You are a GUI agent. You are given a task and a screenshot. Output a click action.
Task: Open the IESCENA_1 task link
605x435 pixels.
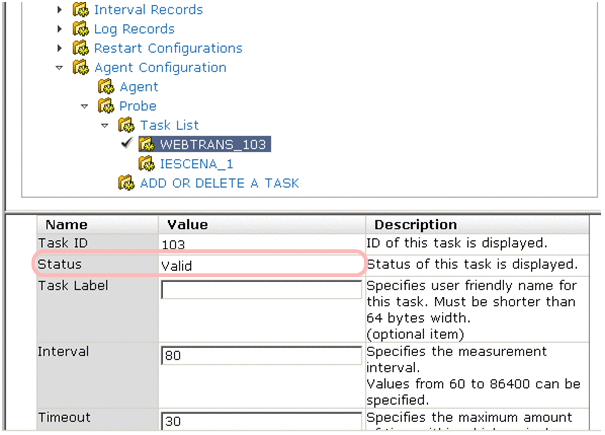tap(196, 163)
